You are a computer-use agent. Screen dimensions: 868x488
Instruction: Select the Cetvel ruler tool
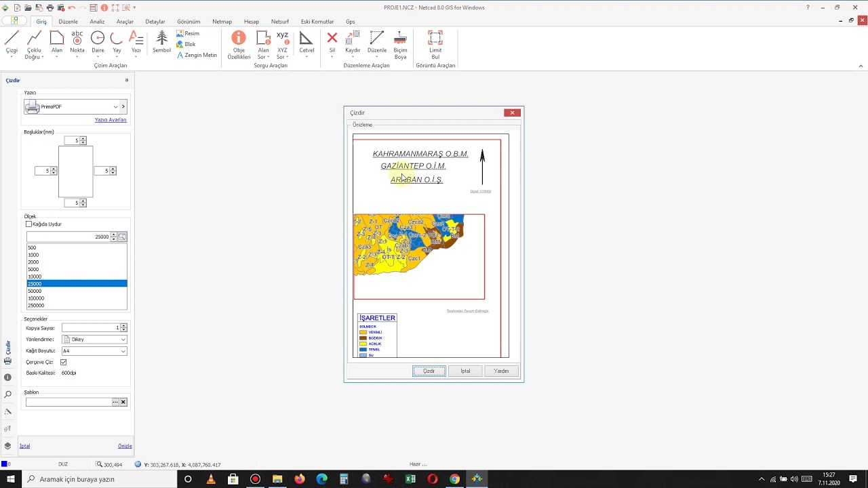click(x=307, y=43)
